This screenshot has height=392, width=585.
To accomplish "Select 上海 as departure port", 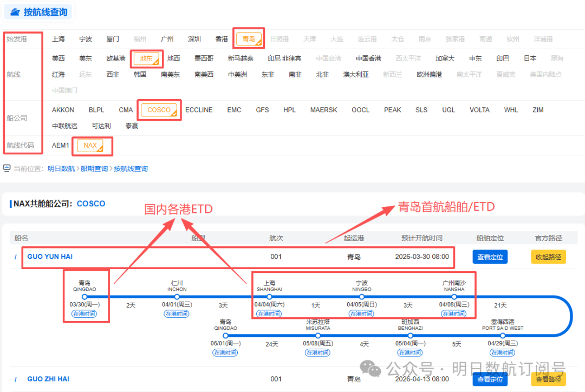I will coord(58,39).
